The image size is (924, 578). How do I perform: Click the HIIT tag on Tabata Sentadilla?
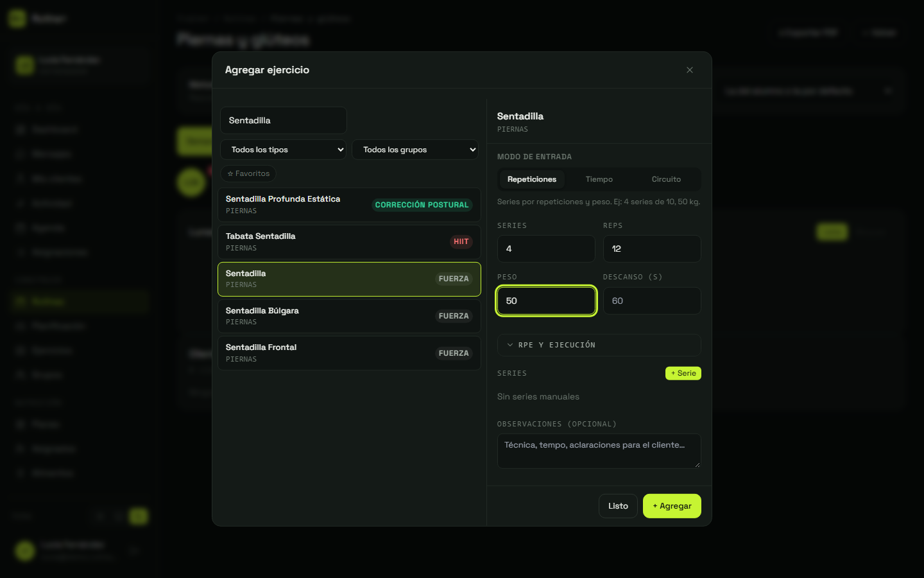coord(461,241)
